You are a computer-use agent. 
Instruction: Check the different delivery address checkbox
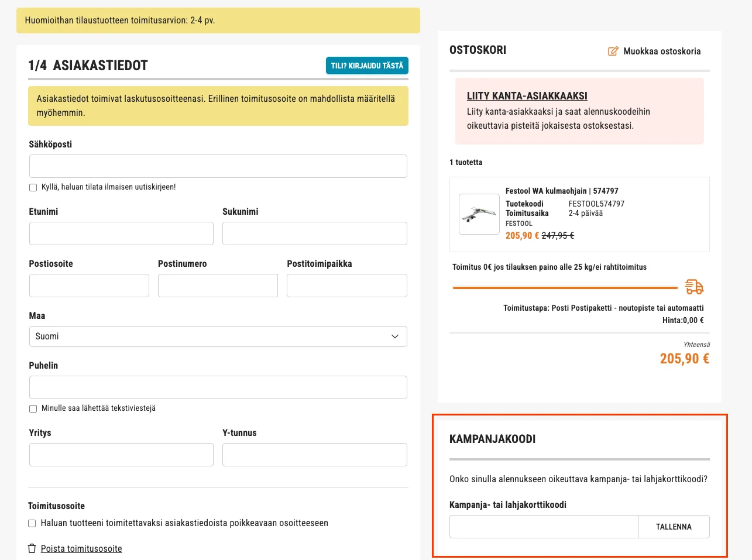[32, 523]
